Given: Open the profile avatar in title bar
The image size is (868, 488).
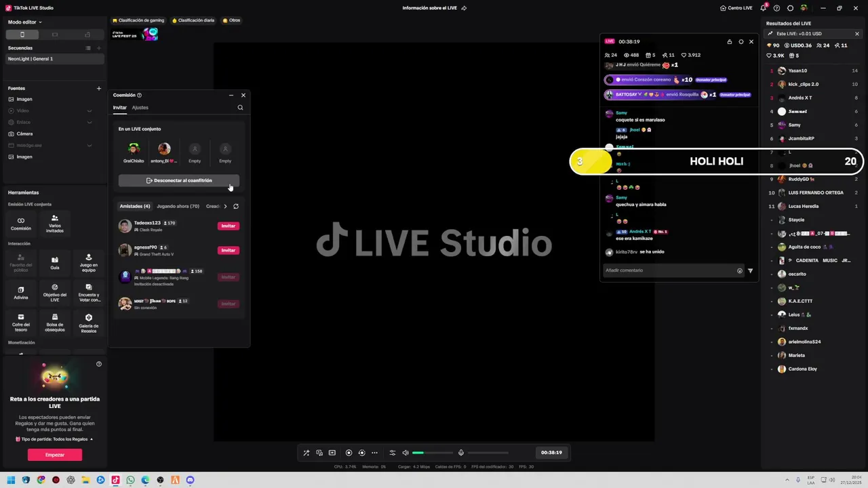Looking at the screenshot, I should [x=804, y=8].
